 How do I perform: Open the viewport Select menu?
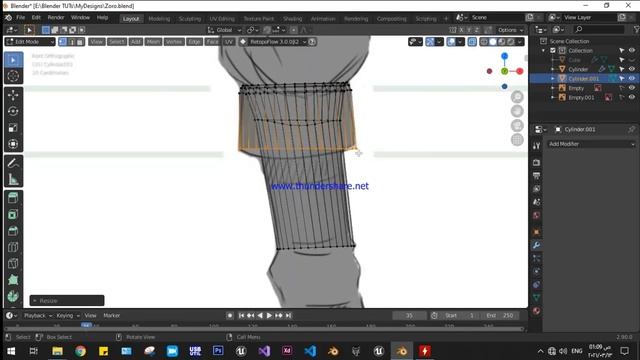pos(116,42)
